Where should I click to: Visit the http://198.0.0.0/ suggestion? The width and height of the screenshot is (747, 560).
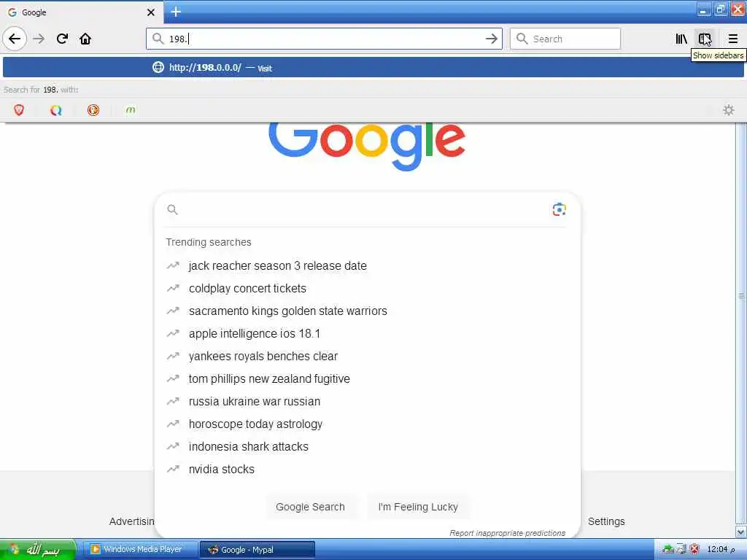coord(373,68)
